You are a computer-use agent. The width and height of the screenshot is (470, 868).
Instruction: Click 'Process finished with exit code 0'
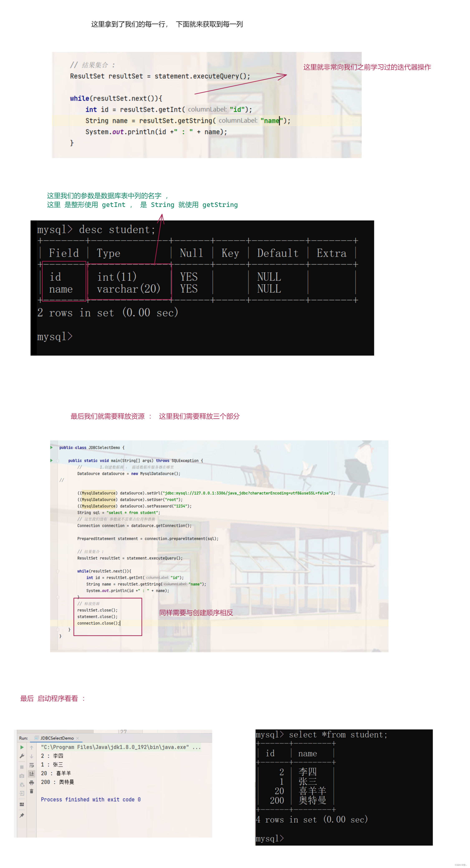tap(91, 800)
